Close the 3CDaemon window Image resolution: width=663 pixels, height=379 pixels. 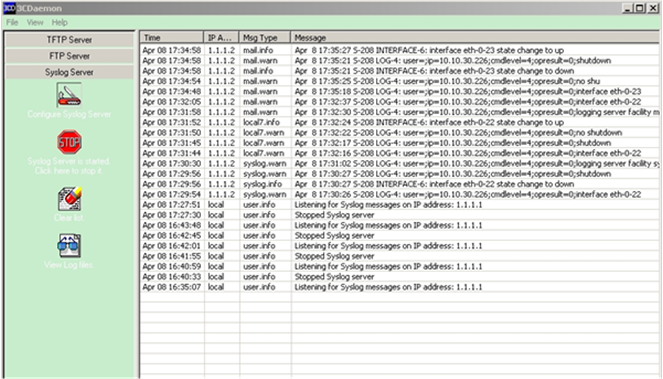pyautogui.click(x=653, y=8)
